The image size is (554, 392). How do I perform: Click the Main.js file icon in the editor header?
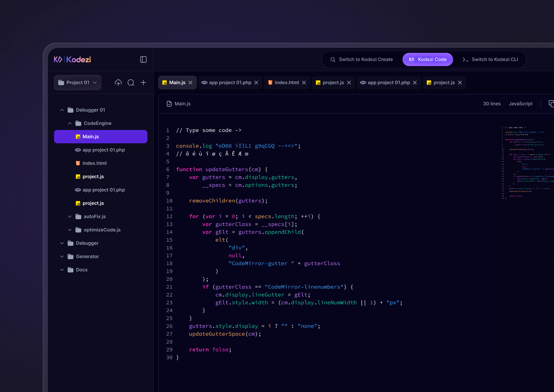[169, 103]
